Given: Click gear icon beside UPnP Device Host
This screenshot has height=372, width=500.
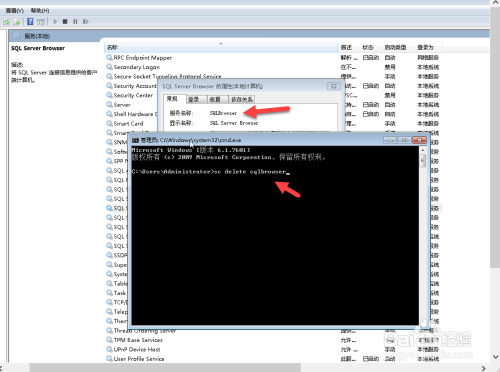Looking at the screenshot, I should pos(109,349).
